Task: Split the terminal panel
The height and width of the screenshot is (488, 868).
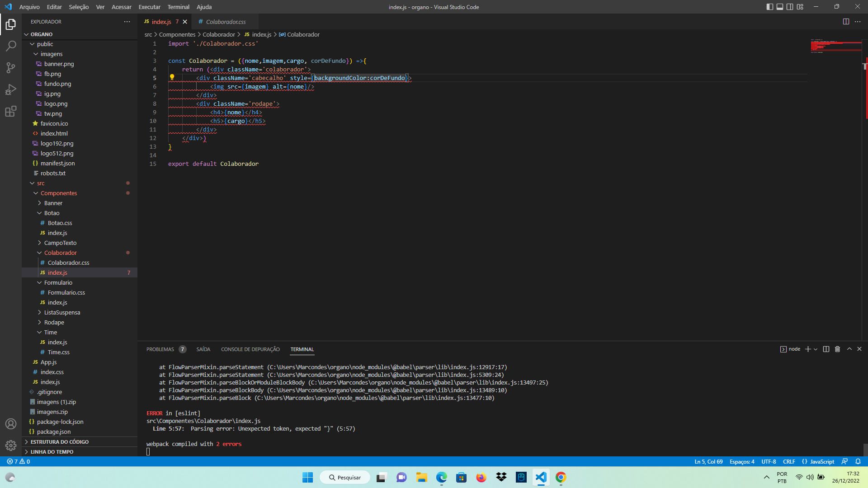Action: click(826, 349)
